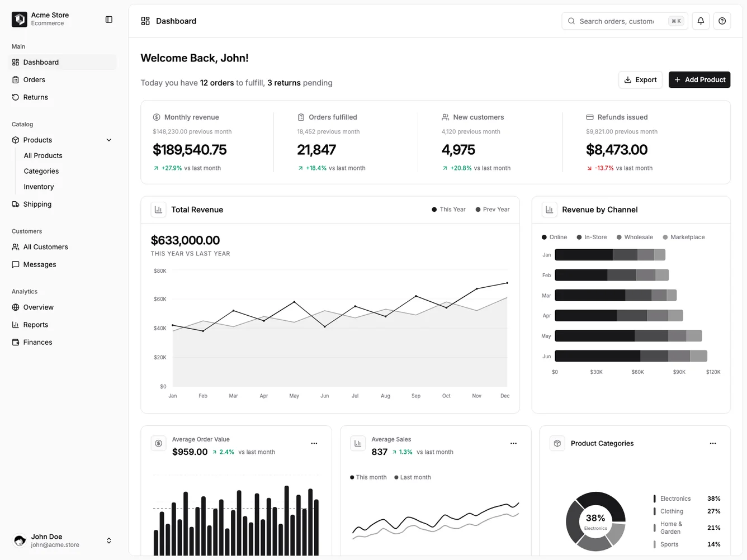Click the Add Product button
Viewport: 747px width, 560px height.
tap(699, 79)
